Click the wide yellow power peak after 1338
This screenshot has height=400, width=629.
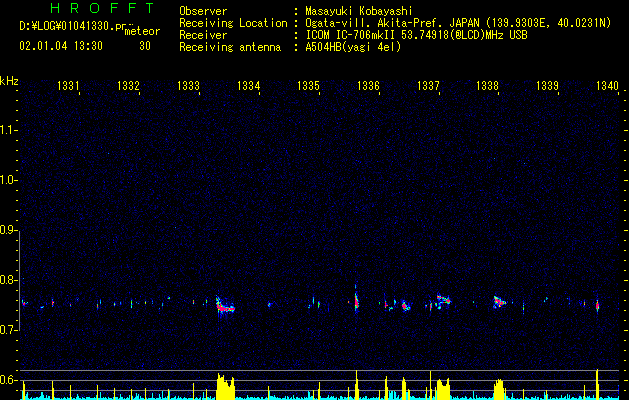(499, 389)
